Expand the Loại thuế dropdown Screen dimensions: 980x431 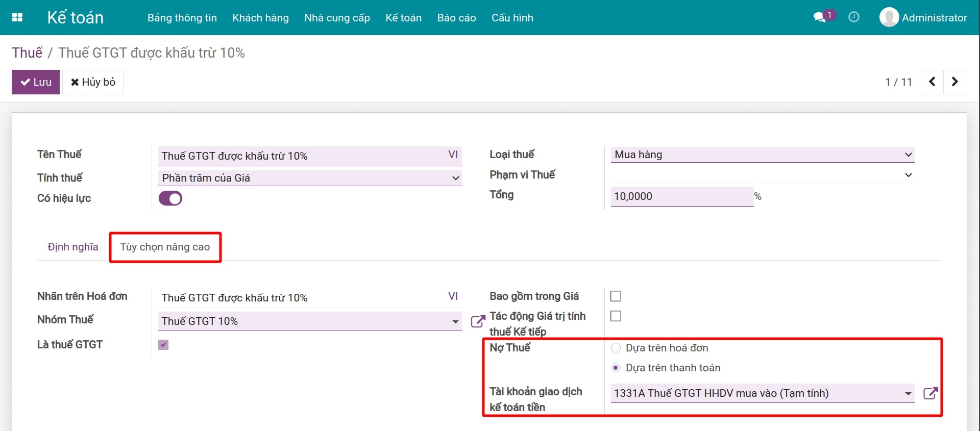(762, 155)
